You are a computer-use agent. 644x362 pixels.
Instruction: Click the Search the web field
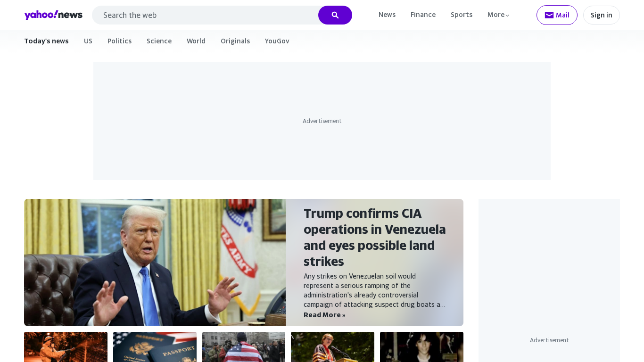(x=205, y=15)
